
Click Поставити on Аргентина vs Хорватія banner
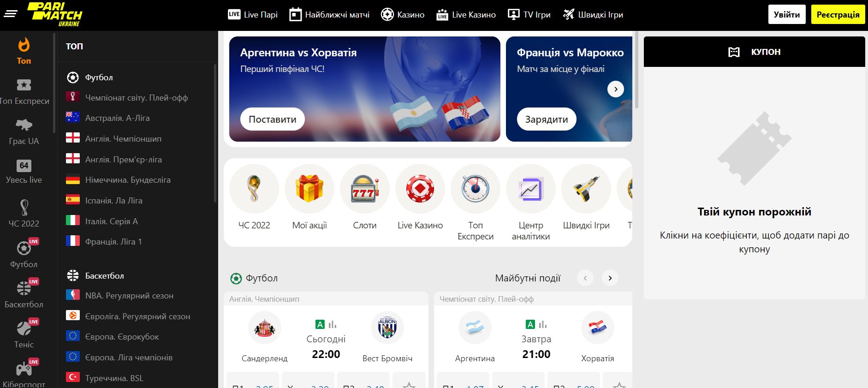[273, 119]
